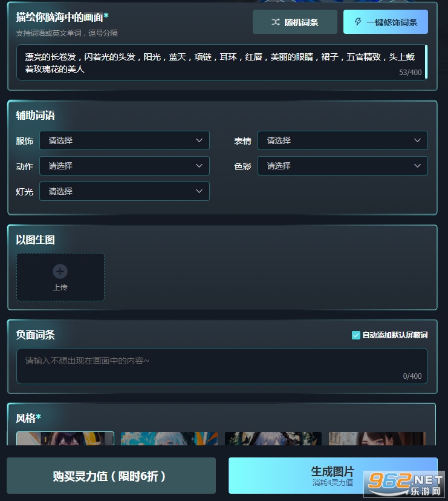
Task: Click the plus icon to upload image
Action: [x=60, y=271]
